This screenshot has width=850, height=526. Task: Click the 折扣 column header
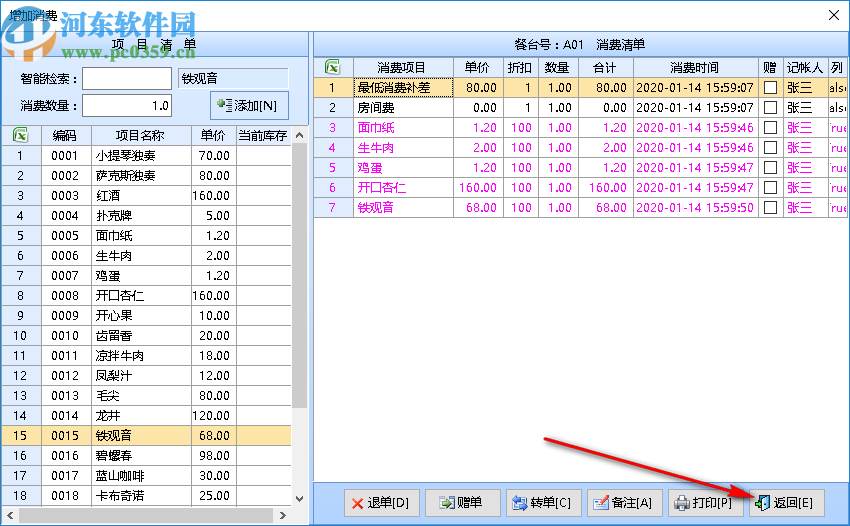520,68
